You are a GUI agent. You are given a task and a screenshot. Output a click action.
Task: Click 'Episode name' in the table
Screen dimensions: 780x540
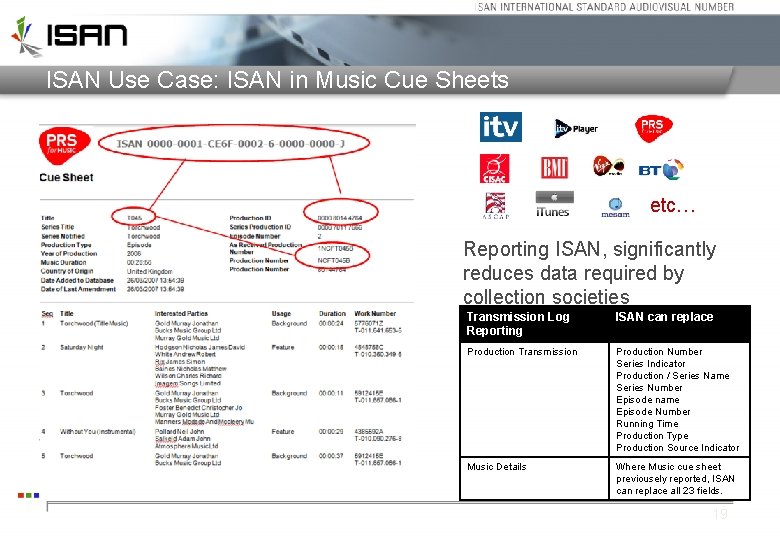[x=648, y=399]
